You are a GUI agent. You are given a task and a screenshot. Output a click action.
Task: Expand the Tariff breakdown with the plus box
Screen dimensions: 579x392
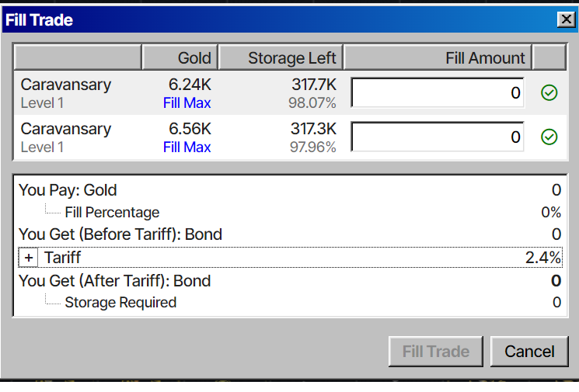(30, 258)
